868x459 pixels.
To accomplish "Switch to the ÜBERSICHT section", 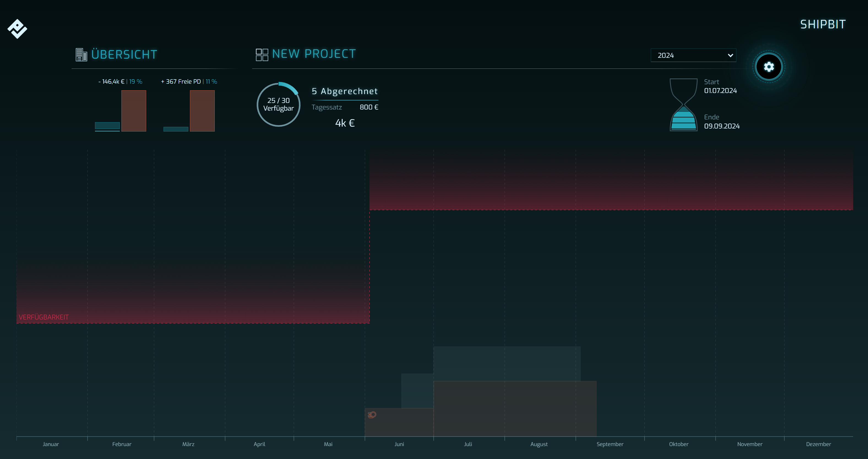I will click(x=124, y=54).
